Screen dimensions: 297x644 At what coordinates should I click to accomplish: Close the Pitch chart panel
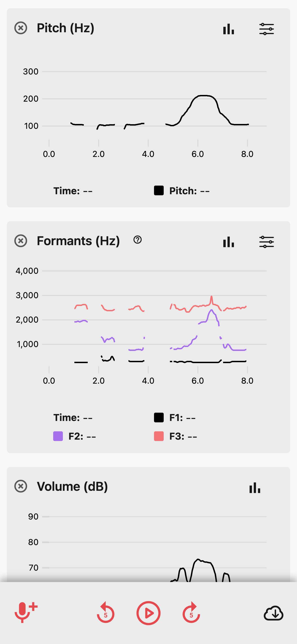21,28
